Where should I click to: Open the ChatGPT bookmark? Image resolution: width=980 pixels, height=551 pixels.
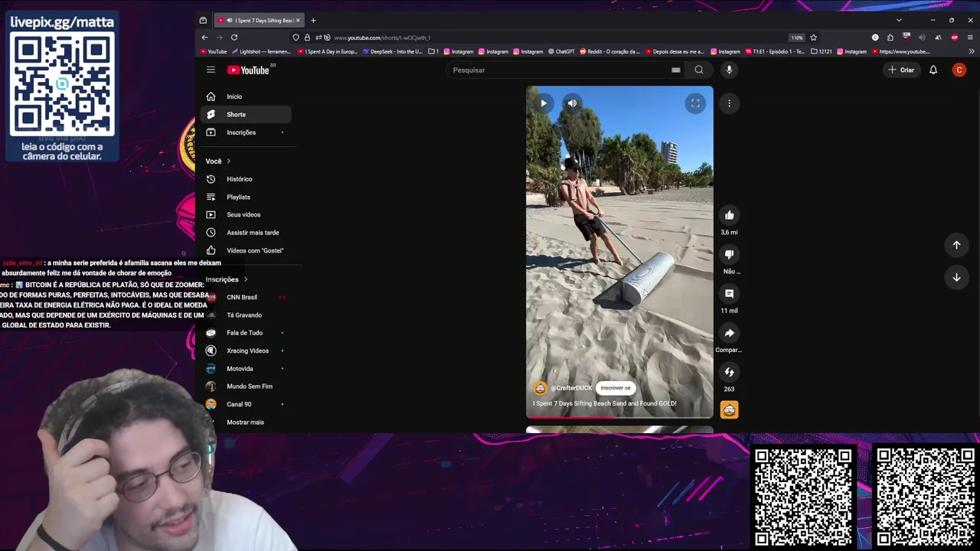pos(561,51)
